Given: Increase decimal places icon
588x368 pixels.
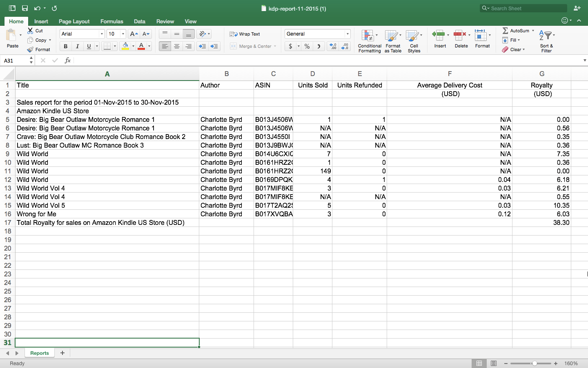Looking at the screenshot, I should point(333,46).
